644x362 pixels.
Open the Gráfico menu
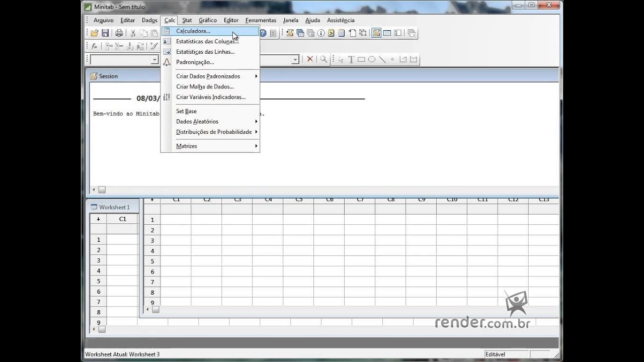(208, 20)
